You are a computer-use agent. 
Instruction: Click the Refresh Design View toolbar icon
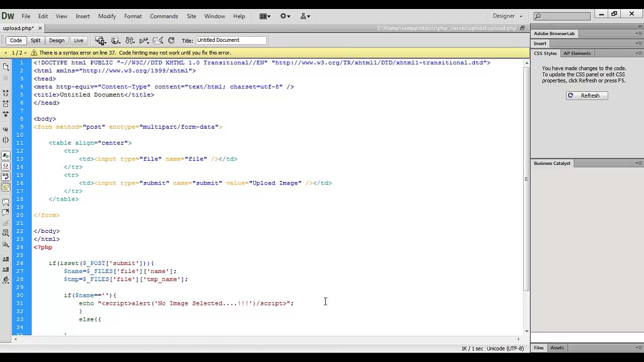pyautogui.click(x=171, y=40)
